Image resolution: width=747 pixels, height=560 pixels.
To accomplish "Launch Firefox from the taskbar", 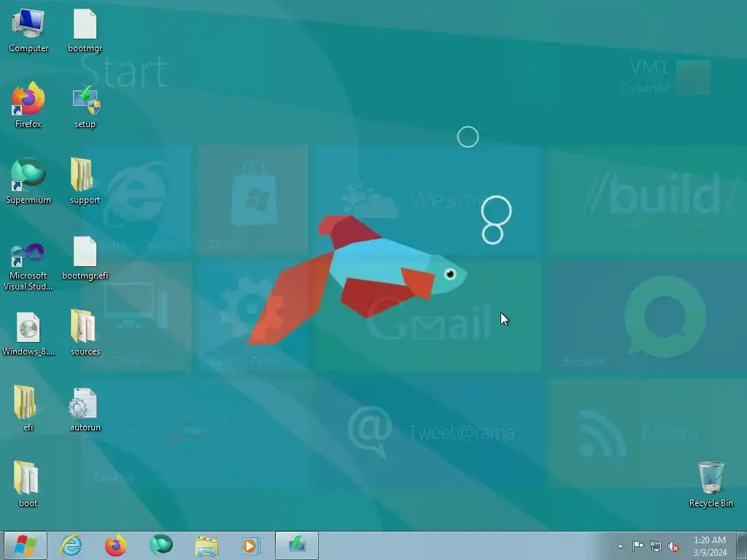I will tap(116, 545).
